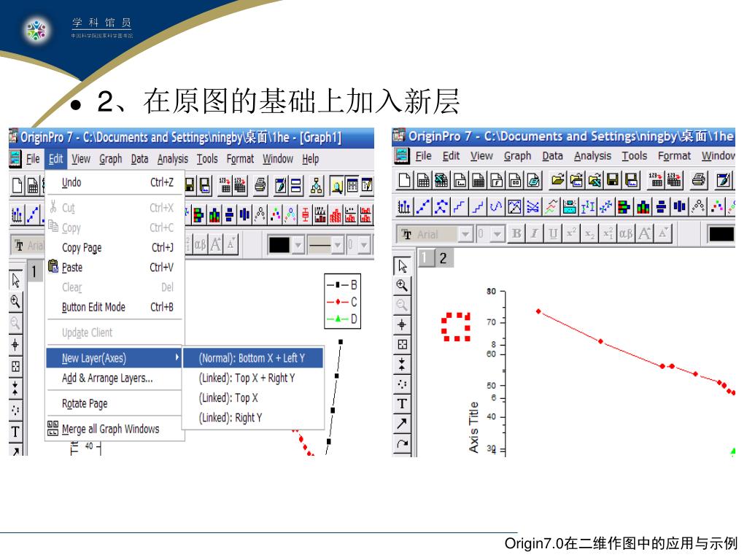This screenshot has width=747, height=560.
Task: Click Line+Symbol plot icon, right window
Action: click(441, 206)
